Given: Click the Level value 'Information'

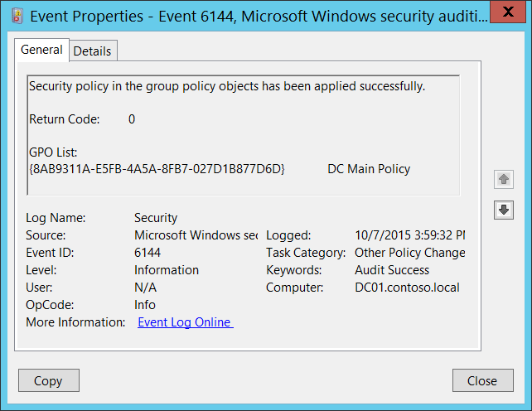Looking at the screenshot, I should click(x=167, y=270).
